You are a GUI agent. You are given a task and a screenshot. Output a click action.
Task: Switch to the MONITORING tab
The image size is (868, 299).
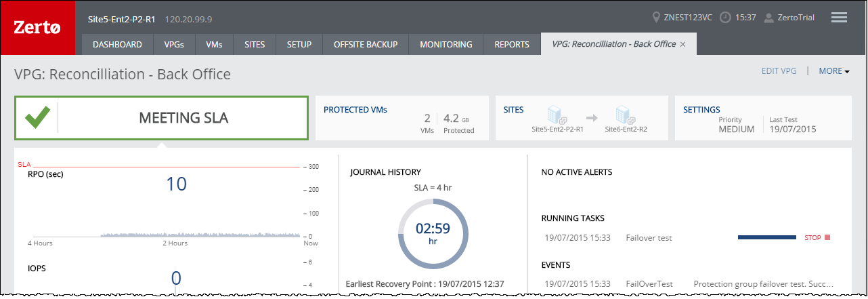click(446, 44)
